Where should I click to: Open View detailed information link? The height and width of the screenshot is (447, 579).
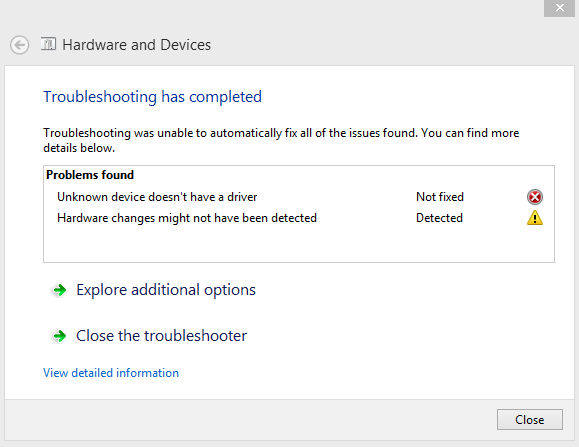[x=111, y=373]
